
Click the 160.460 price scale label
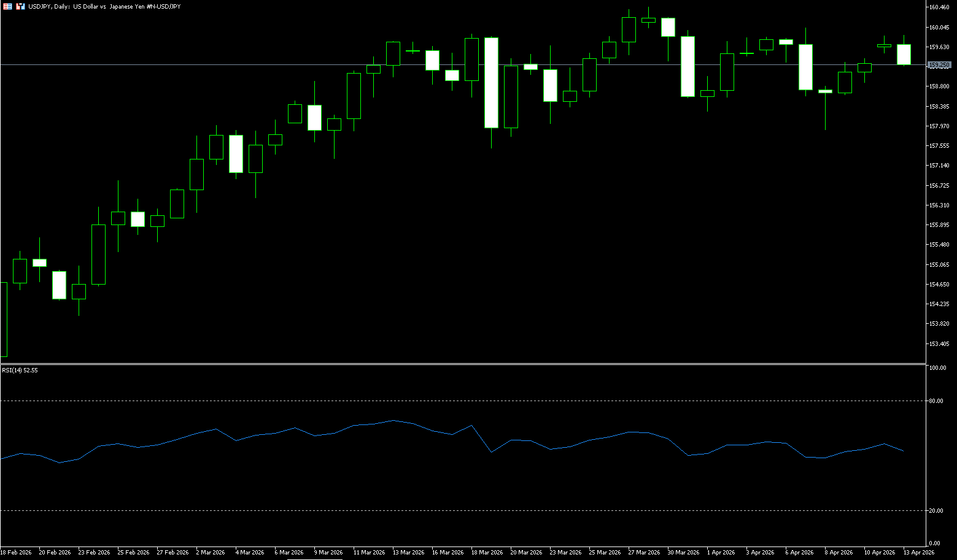[939, 7]
